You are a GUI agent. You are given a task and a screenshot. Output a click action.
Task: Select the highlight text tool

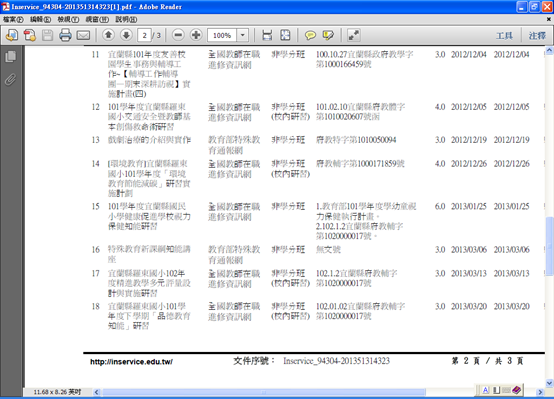pyautogui.click(x=328, y=35)
